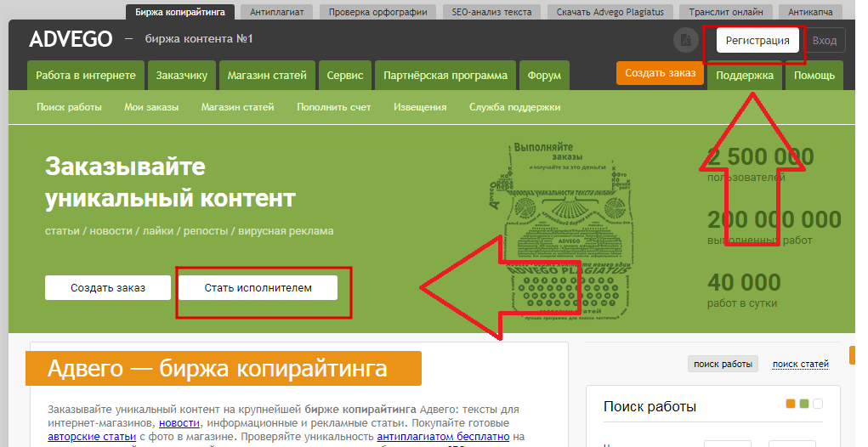Follow the новости link in the description
The width and height of the screenshot is (868, 447).
(179, 423)
